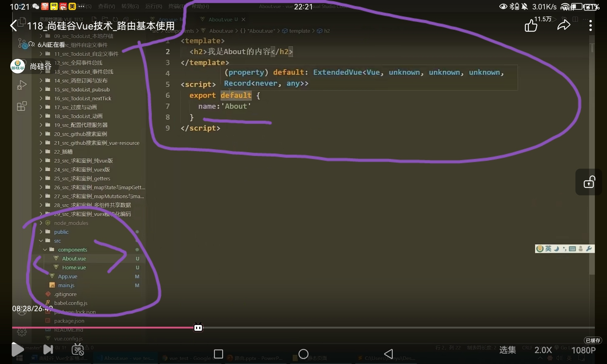Screen dimensions: 607x364
Task: Tap the screen lock icon
Action: tap(589, 182)
